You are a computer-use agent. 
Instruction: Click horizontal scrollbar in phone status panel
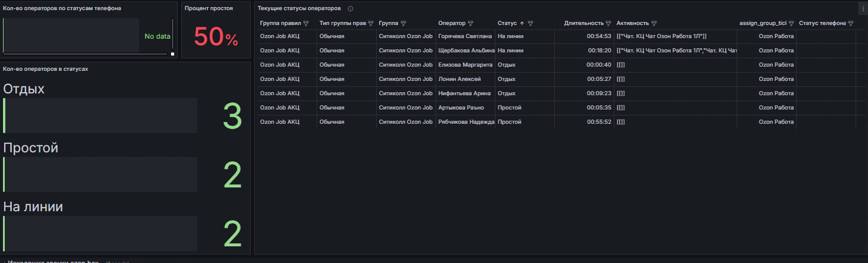point(86,54)
